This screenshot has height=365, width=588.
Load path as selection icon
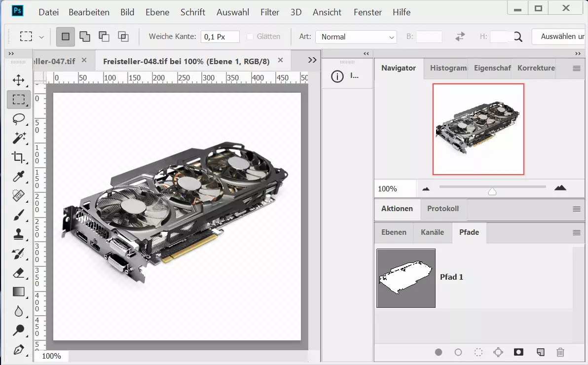tap(478, 352)
